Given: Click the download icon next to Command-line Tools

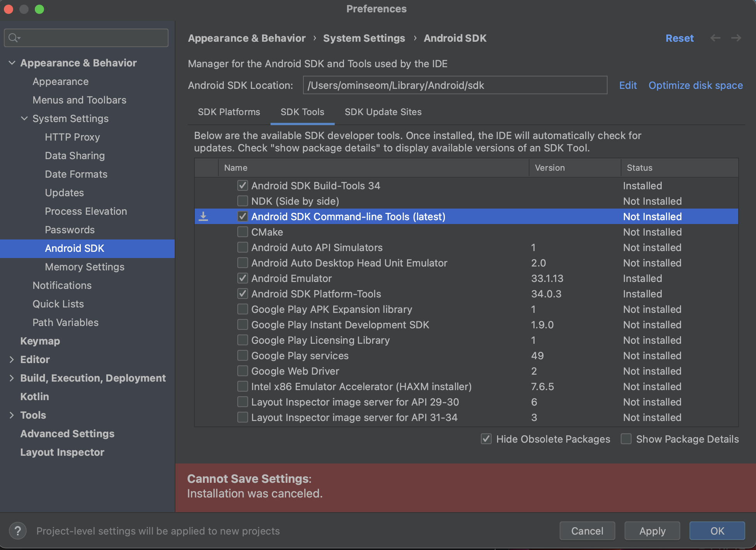Looking at the screenshot, I should click(x=204, y=216).
